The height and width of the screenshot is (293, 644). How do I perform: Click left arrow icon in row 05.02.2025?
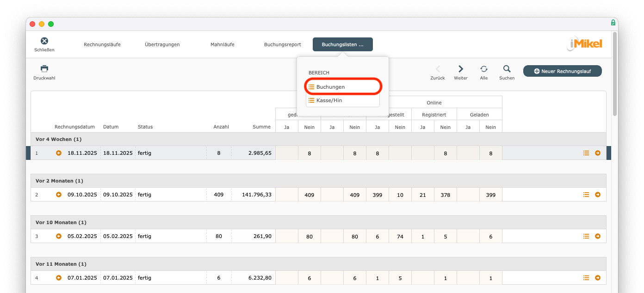tap(59, 236)
